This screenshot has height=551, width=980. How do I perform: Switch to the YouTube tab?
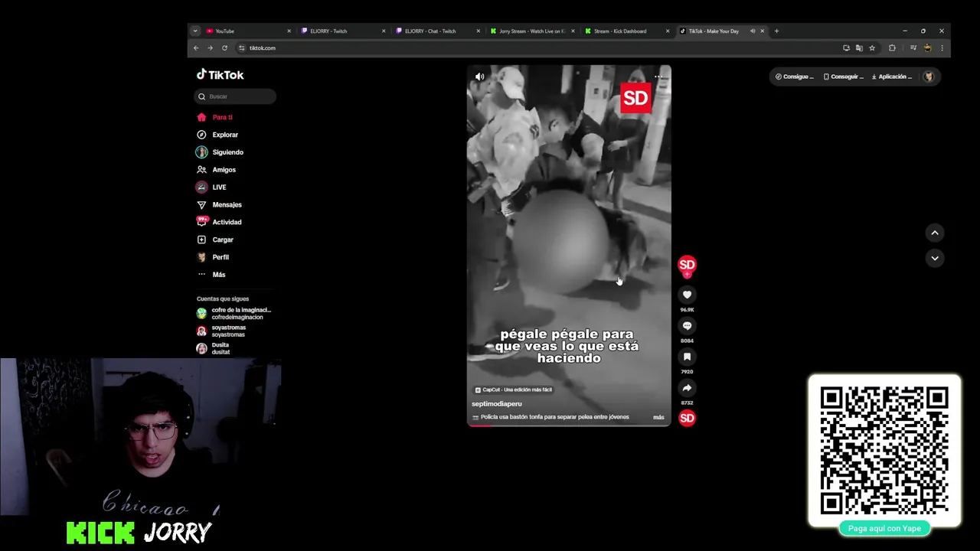(249, 31)
